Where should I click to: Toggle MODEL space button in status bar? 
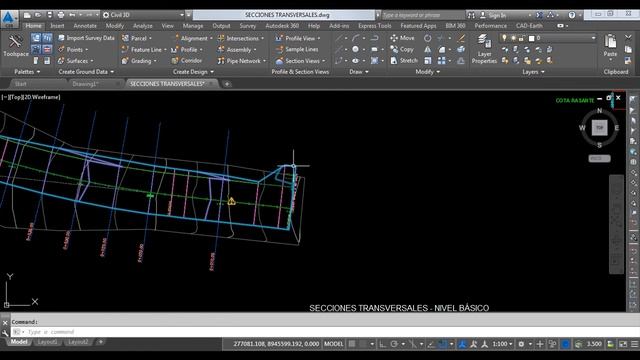333,344
